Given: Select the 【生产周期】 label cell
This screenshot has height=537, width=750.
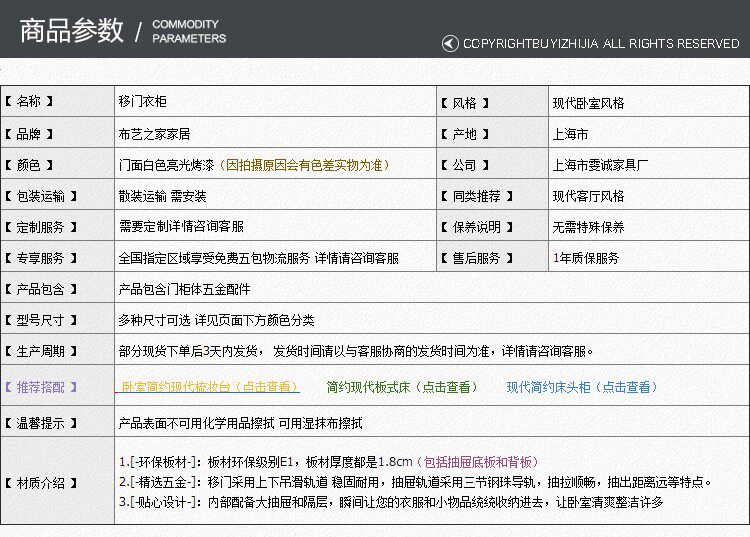Looking at the screenshot, I should [57, 350].
